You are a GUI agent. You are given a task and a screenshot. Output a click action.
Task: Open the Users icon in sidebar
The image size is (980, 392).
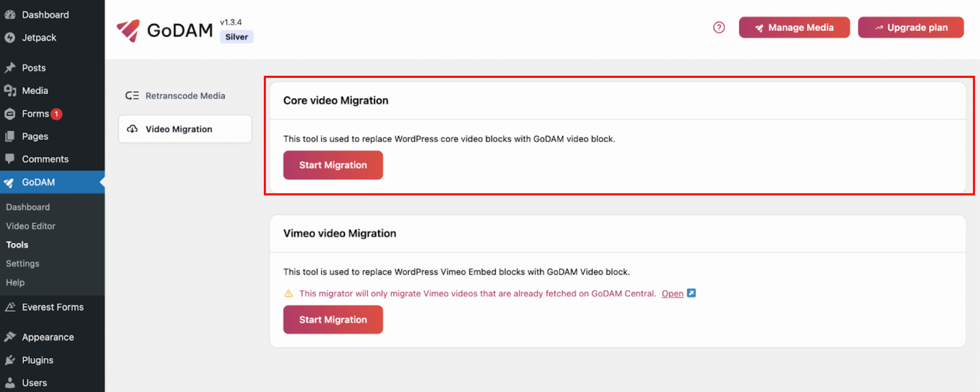pyautogui.click(x=10, y=382)
